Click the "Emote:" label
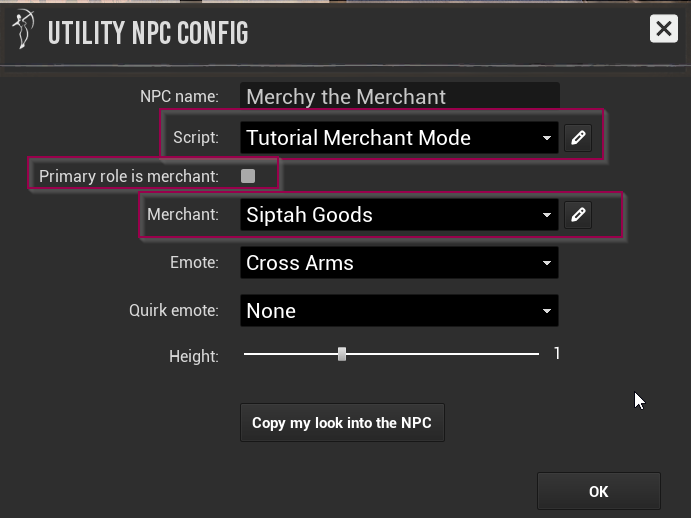691x518 pixels. click(194, 263)
